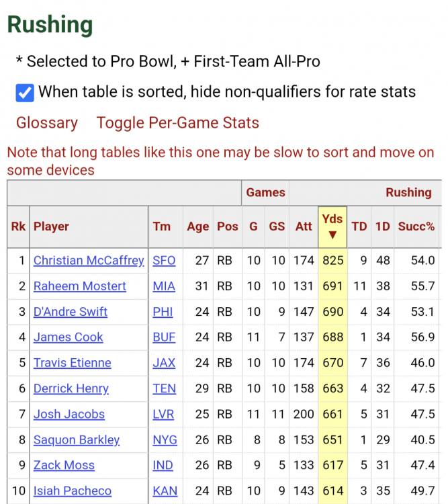448x504 pixels.
Task: Sort table by Player column
Action: (52, 226)
